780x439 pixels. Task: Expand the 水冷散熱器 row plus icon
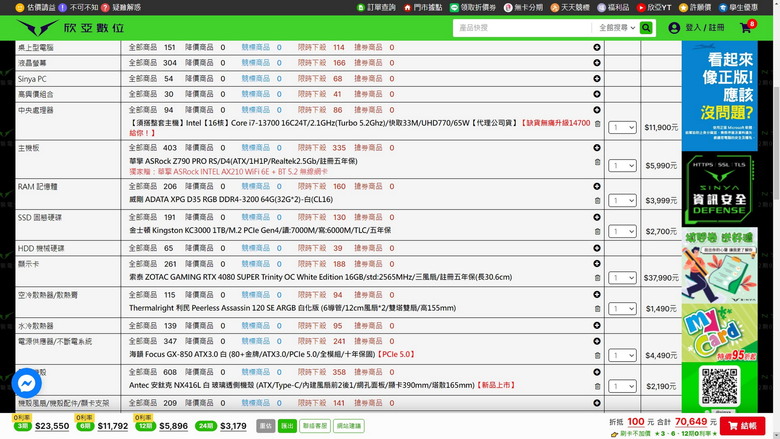click(596, 325)
